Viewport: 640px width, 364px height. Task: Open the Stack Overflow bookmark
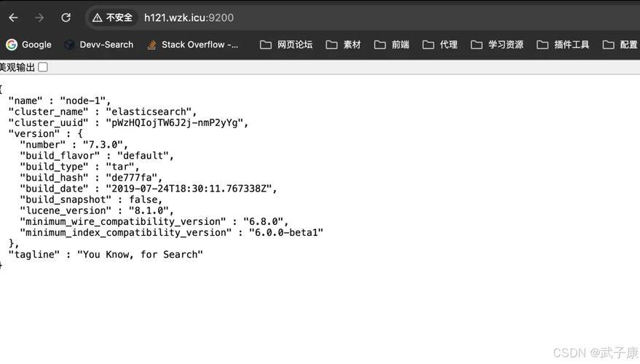[x=193, y=44]
